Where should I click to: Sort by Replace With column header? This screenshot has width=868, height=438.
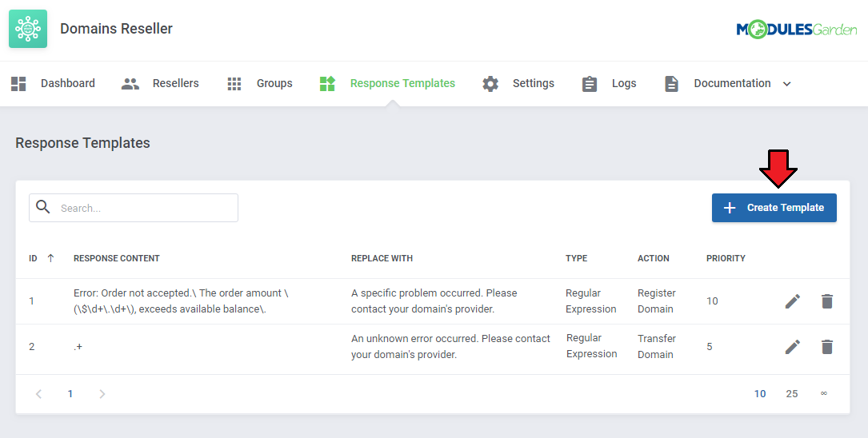pyautogui.click(x=382, y=258)
